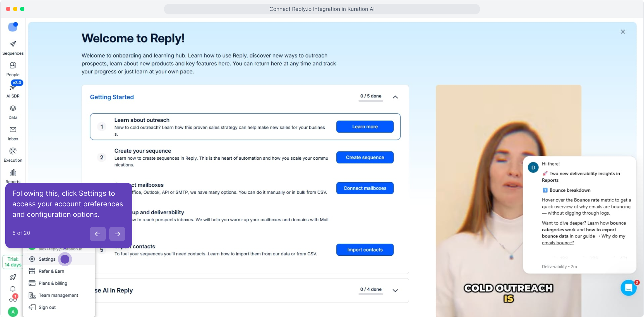The width and height of the screenshot is (644, 317).
Task: Collapse the Getting Started section
Action: point(395,97)
